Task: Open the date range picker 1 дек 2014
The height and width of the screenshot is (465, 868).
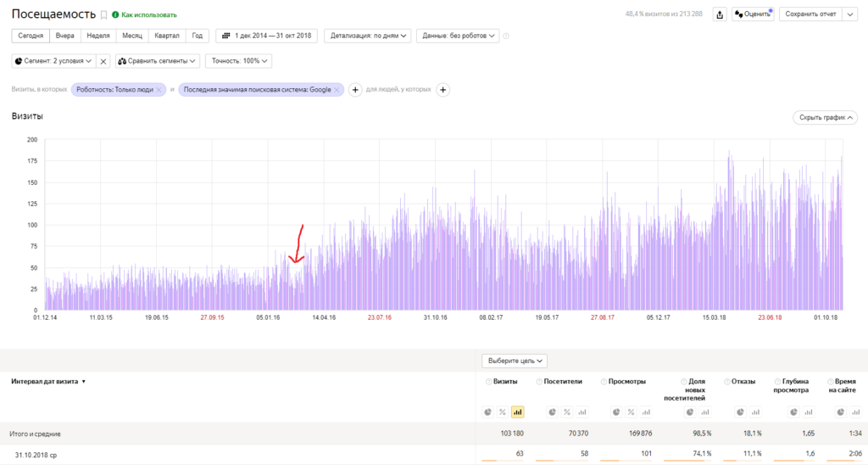Action: tap(266, 36)
